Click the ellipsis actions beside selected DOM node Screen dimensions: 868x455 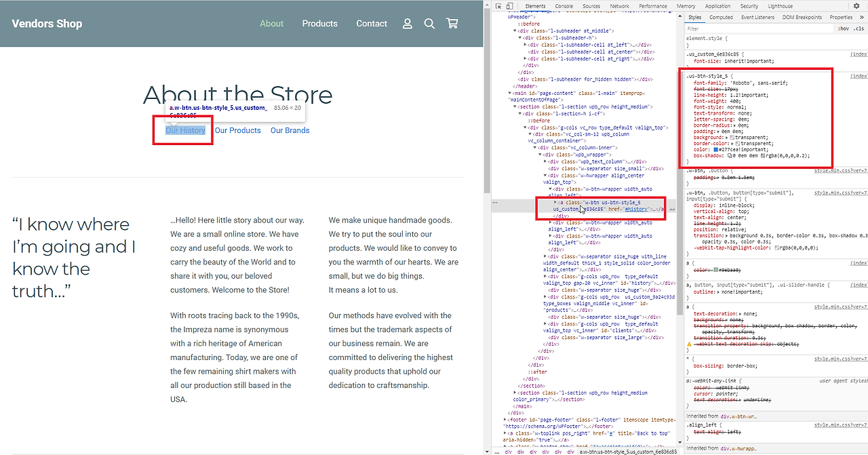coord(495,202)
